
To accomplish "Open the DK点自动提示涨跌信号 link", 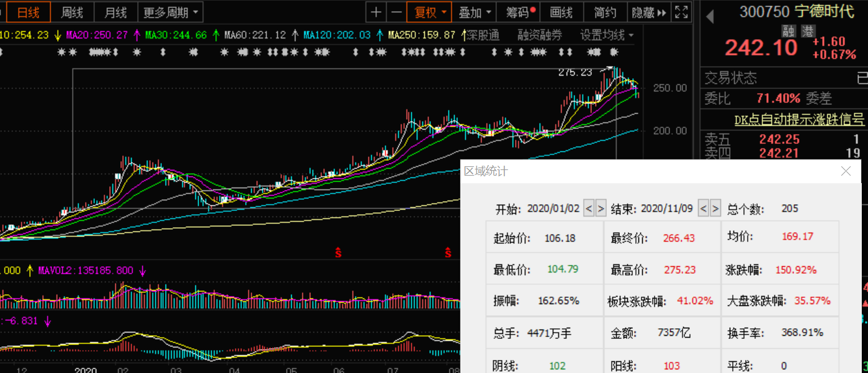I will (x=799, y=119).
